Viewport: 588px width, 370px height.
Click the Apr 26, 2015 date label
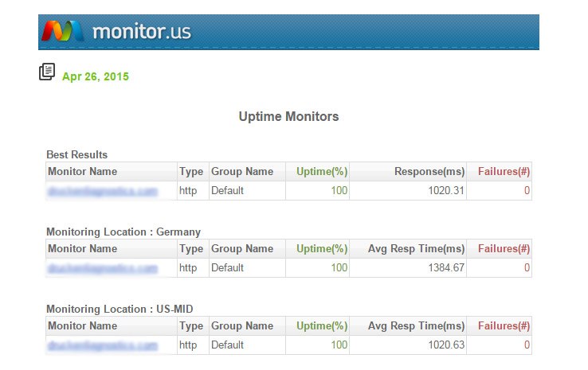(x=96, y=76)
